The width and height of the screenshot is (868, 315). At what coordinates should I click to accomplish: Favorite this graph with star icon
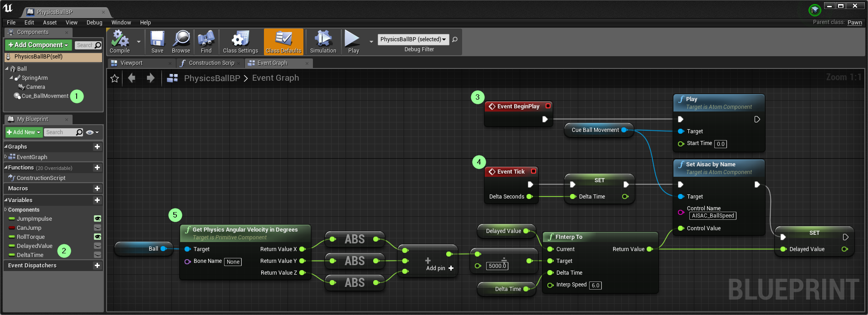[x=115, y=78]
